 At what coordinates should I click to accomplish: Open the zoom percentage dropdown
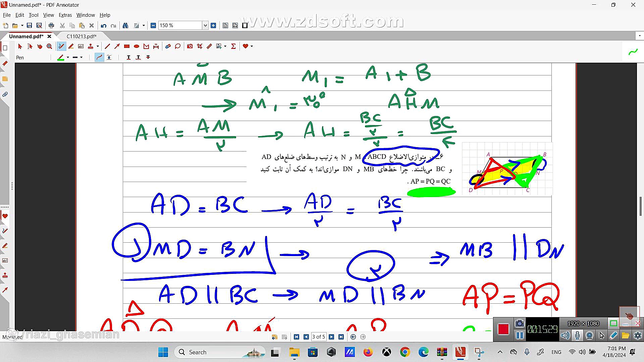point(205,25)
